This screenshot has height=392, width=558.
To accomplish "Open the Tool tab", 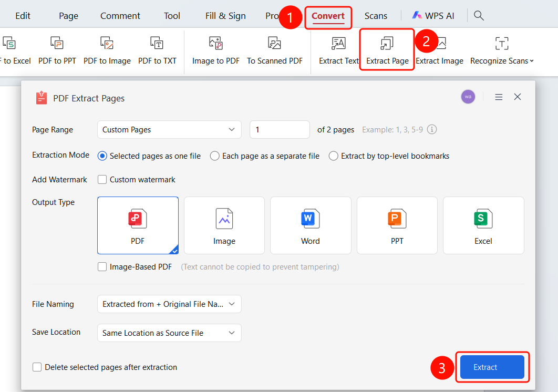I will point(172,16).
